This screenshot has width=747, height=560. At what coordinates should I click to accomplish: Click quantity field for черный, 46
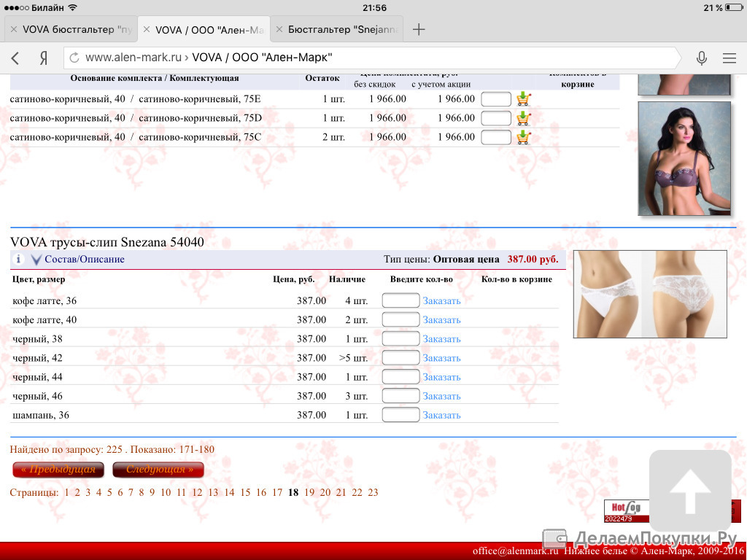click(x=400, y=396)
